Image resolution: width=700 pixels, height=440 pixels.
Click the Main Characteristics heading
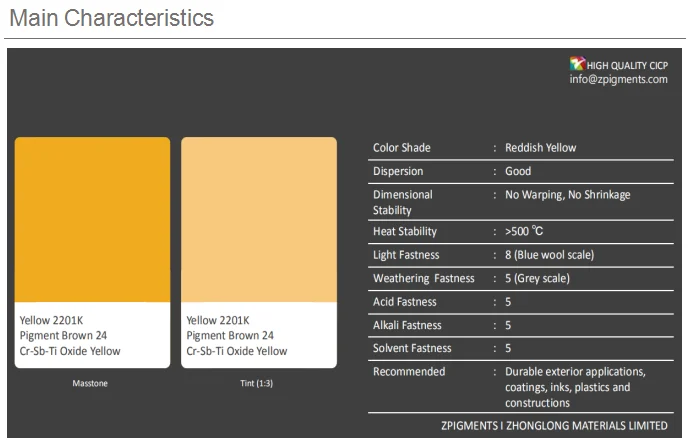111,19
